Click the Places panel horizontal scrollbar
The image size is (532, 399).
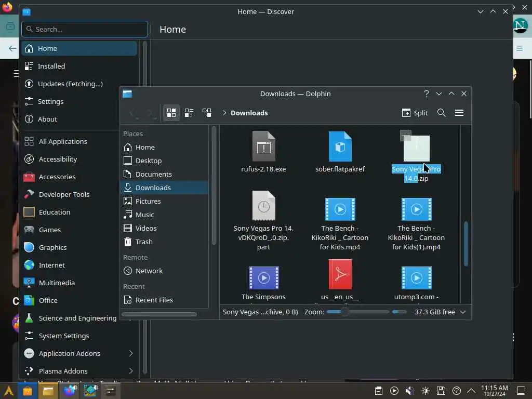click(159, 314)
